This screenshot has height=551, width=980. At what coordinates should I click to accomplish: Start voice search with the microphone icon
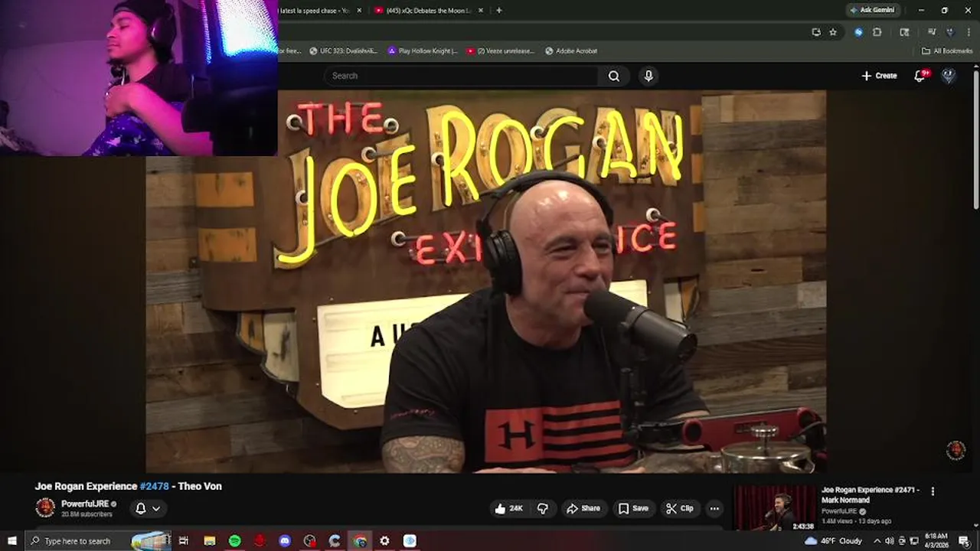coord(648,76)
